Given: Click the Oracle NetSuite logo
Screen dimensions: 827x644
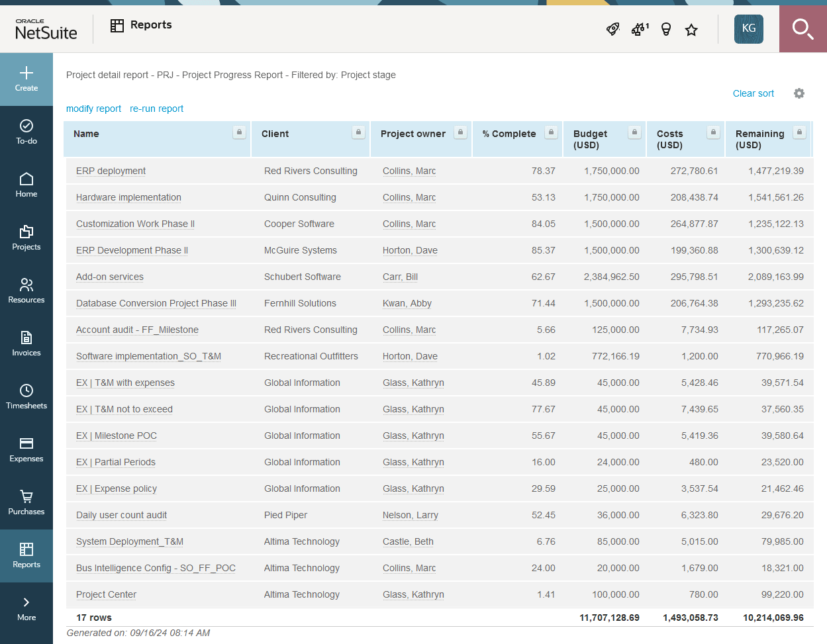Looking at the screenshot, I should click(x=46, y=29).
